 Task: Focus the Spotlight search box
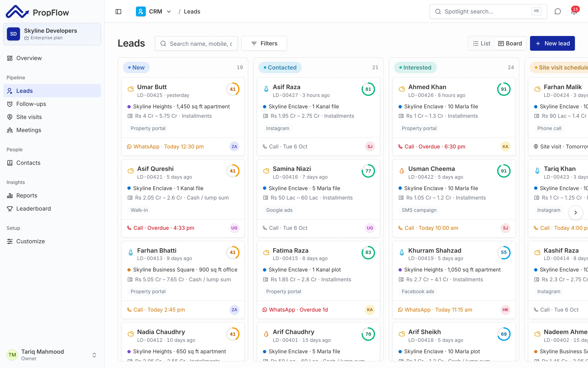click(488, 11)
